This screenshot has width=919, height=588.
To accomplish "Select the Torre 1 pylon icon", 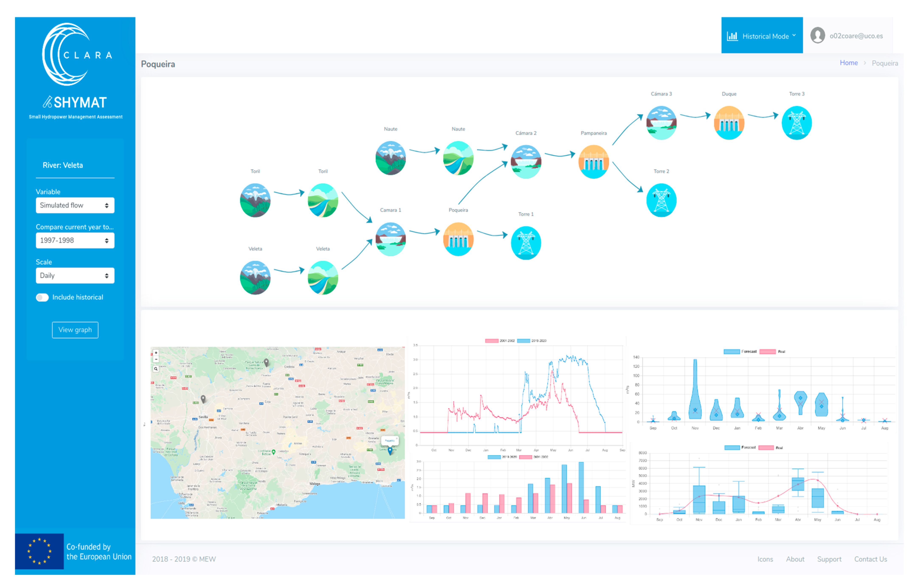I will (526, 243).
